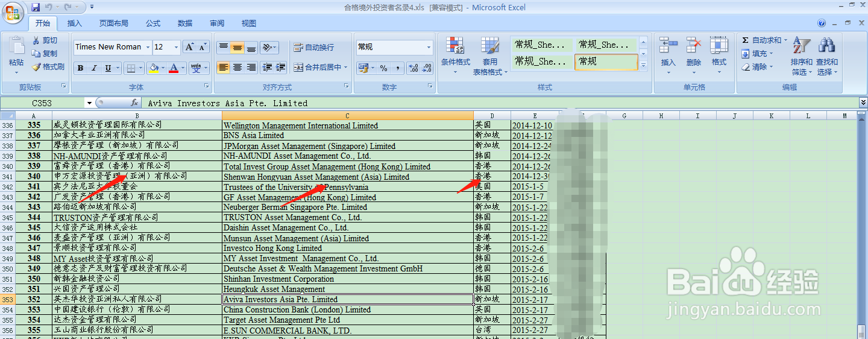Expand the formula bar
The image size is (868, 339).
pos(863,103)
